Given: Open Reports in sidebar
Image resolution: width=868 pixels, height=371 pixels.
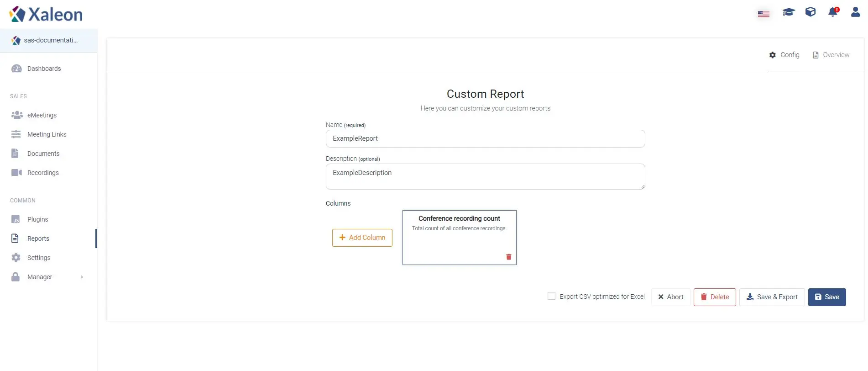Looking at the screenshot, I should click(x=48, y=238).
